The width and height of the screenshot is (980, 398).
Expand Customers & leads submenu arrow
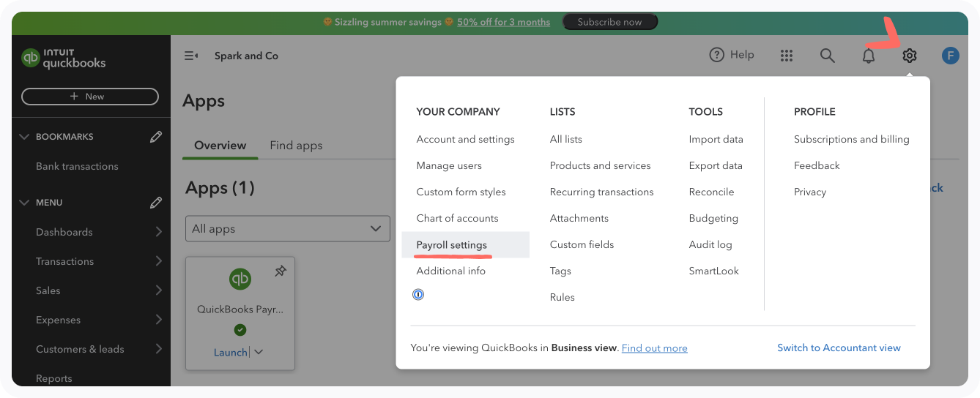[159, 349]
